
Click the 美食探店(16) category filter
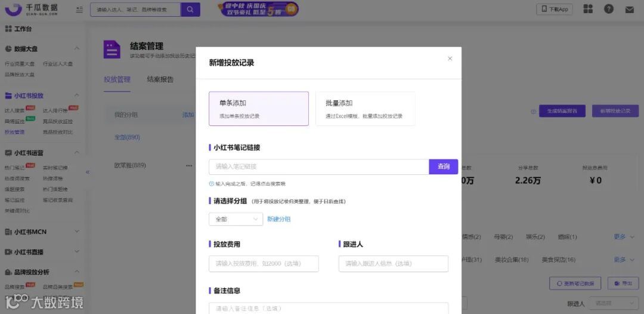pos(559,260)
